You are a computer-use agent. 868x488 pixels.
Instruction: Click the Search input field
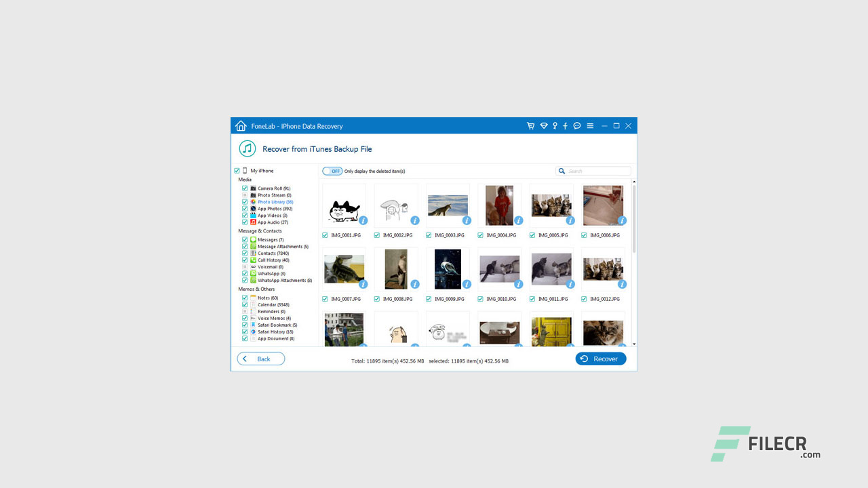[x=593, y=171]
